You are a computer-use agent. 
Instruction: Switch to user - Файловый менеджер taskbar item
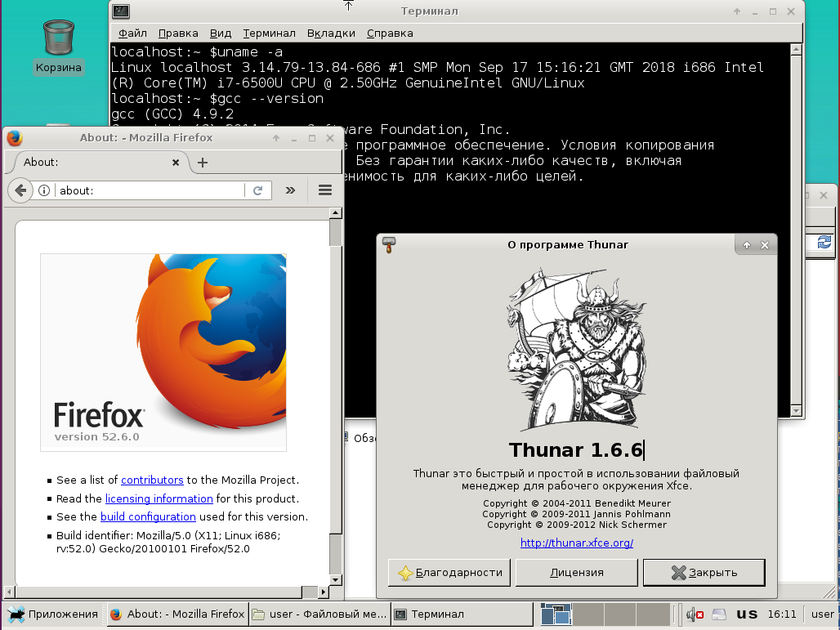coord(319,614)
